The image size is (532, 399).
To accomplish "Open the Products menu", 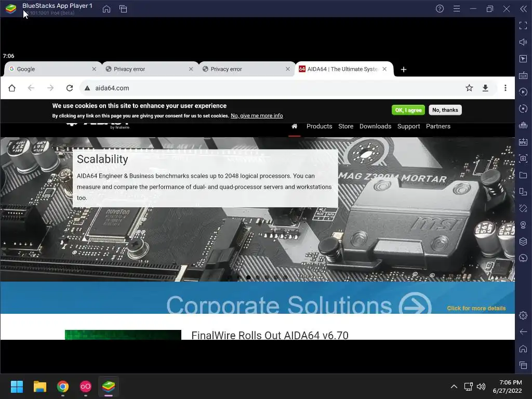I will point(320,126).
